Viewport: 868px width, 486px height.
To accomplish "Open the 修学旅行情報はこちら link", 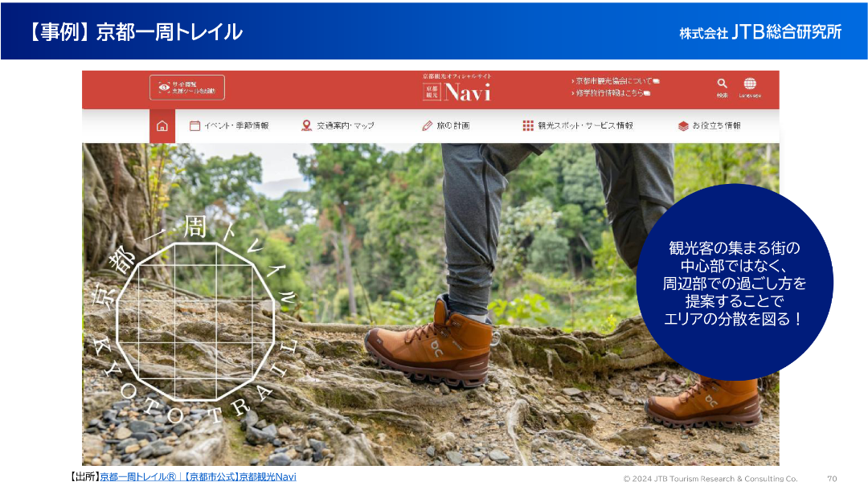I will tap(611, 93).
